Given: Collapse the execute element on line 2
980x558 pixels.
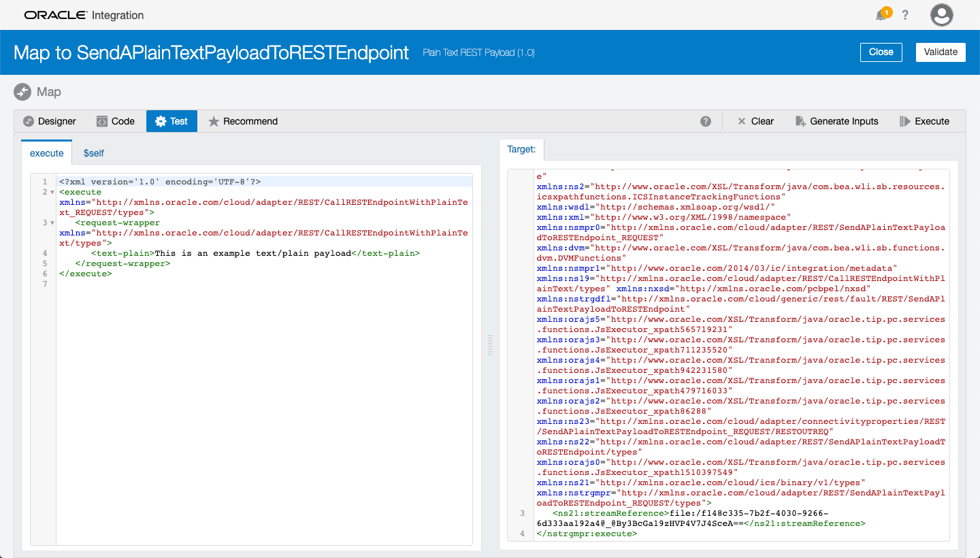Looking at the screenshot, I should [52, 193].
